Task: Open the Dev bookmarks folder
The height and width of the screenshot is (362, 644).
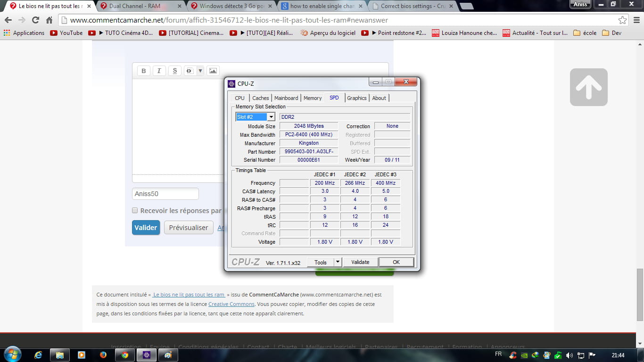Action: click(x=612, y=33)
